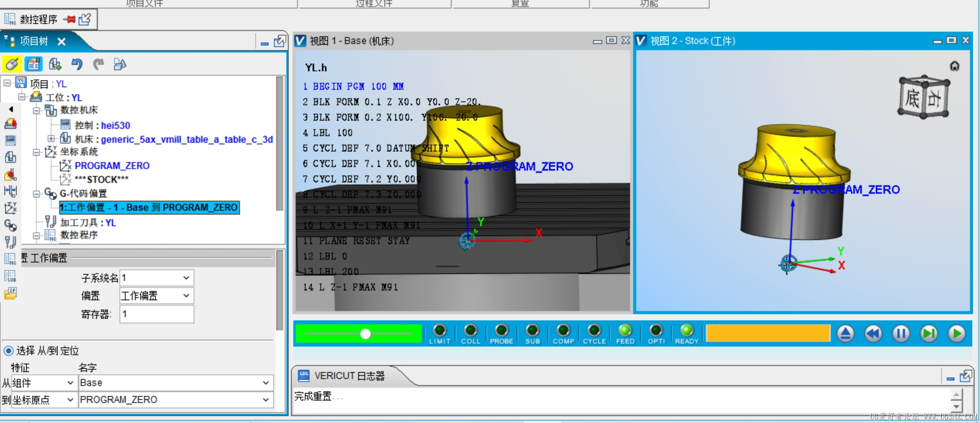Click the import file icon in project tree toolbar

pyautogui.click(x=55, y=64)
